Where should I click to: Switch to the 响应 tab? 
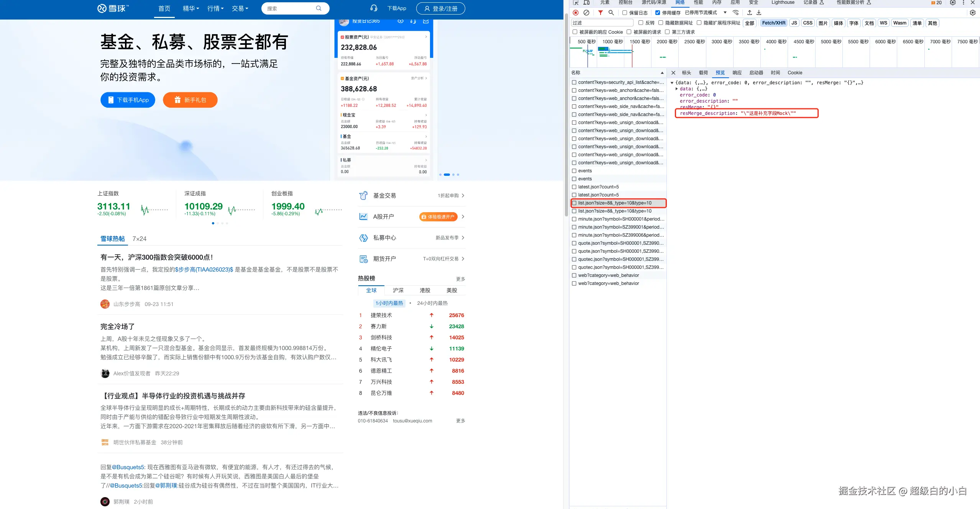(x=737, y=73)
